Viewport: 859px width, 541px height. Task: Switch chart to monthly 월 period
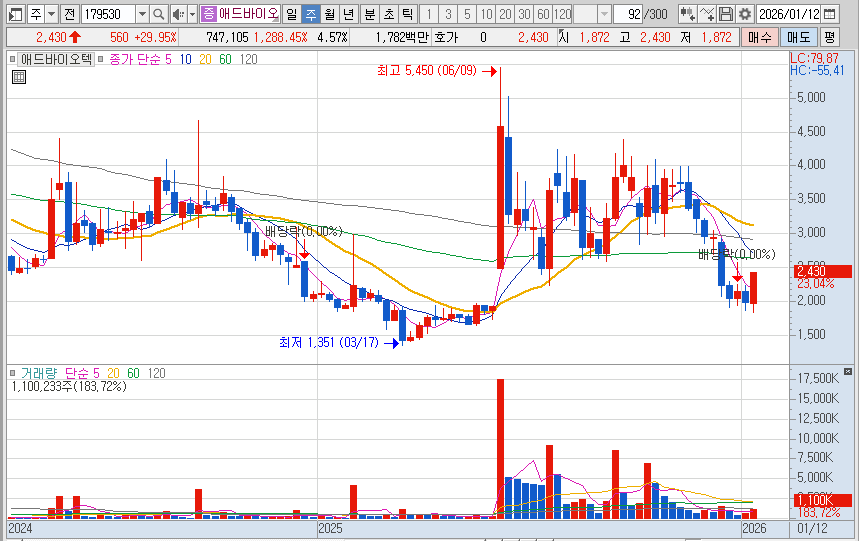click(x=329, y=14)
